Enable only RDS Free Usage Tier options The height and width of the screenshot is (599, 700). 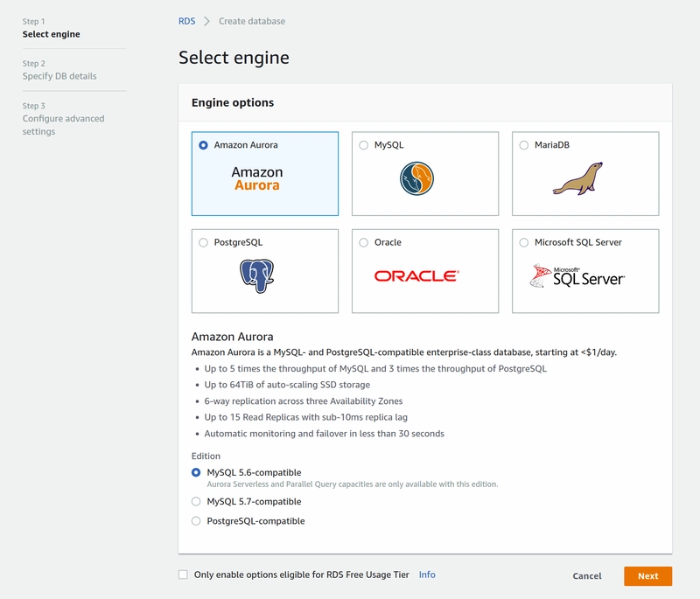[x=183, y=575]
